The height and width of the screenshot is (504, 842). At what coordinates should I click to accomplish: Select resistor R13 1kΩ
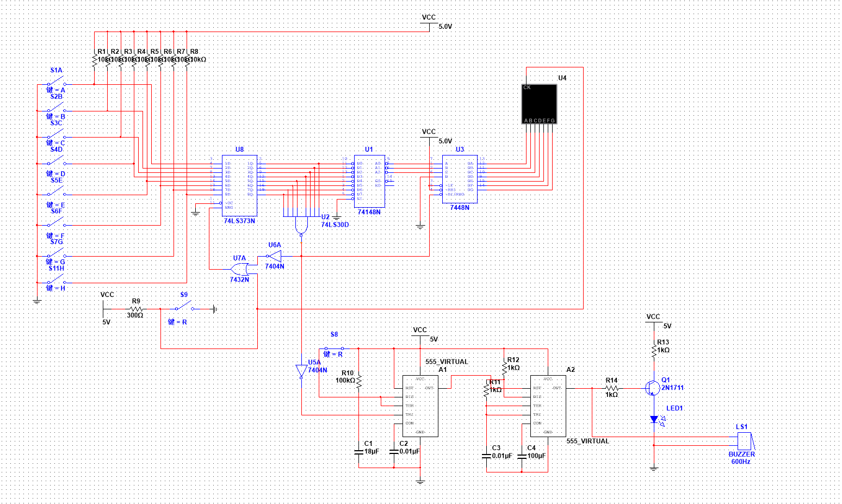654,351
